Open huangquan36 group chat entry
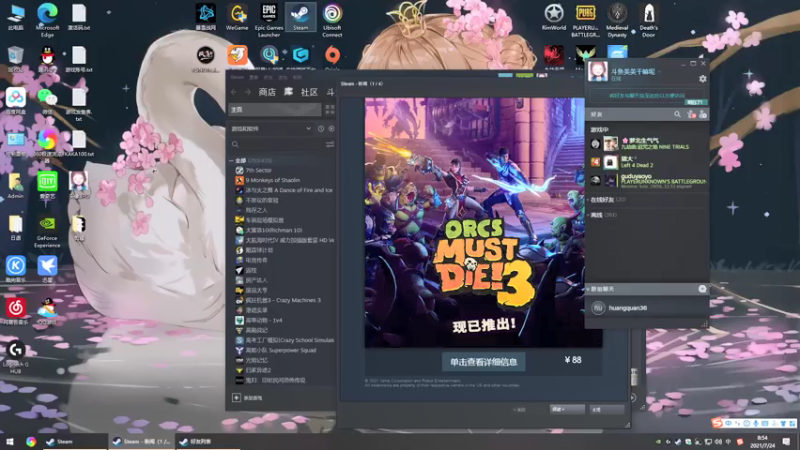Viewport: 800px width, 450px height. click(x=646, y=308)
